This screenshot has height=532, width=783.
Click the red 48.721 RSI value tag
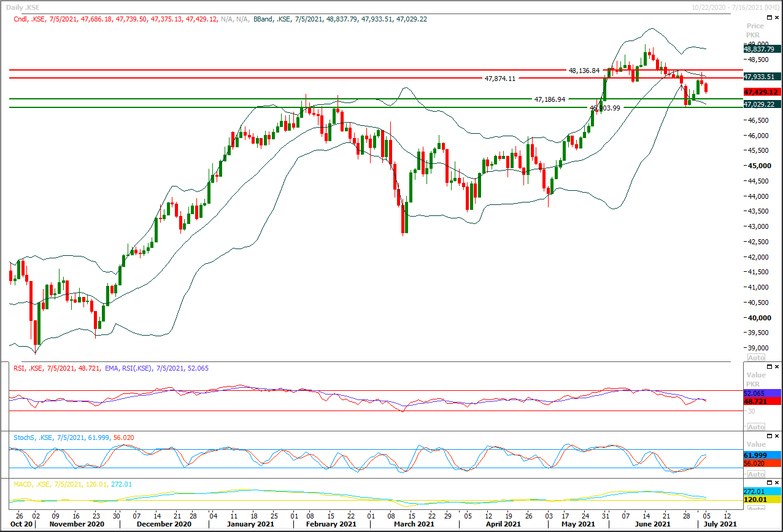pos(761,401)
